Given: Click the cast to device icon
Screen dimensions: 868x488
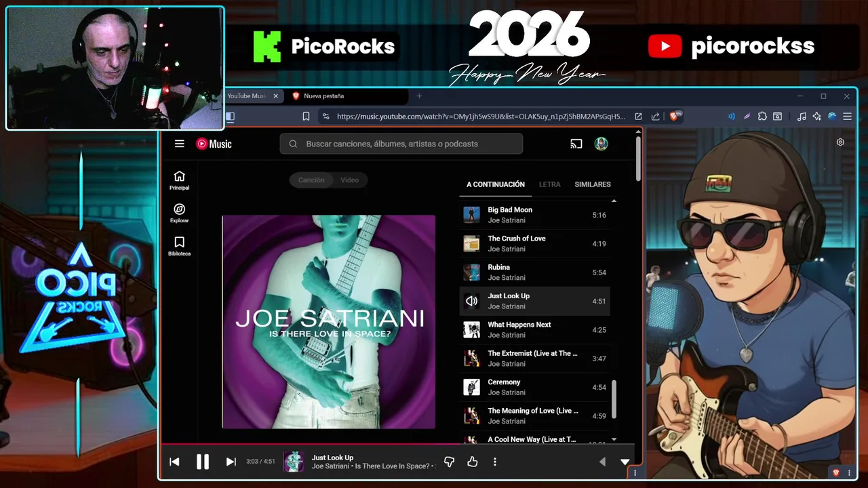Looking at the screenshot, I should [x=576, y=144].
